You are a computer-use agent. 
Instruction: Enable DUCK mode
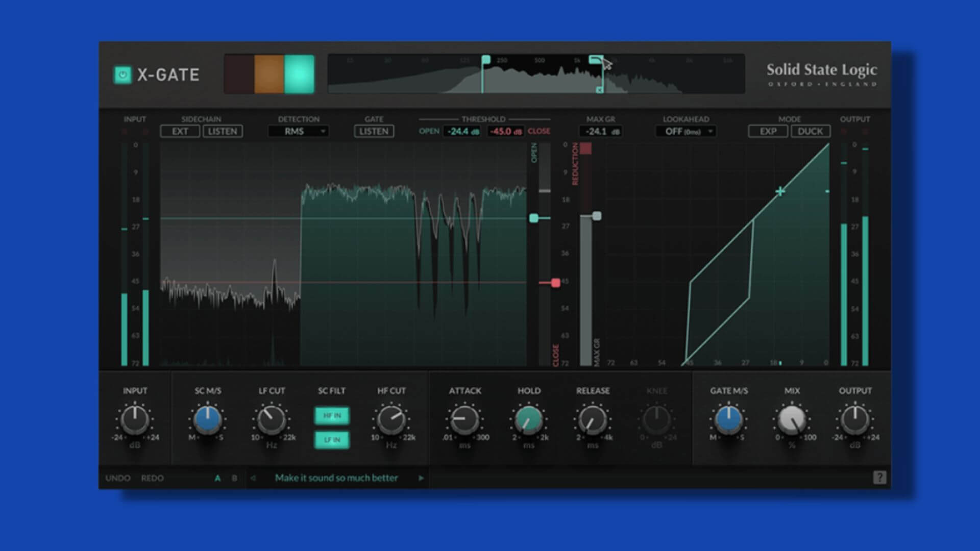click(x=810, y=131)
